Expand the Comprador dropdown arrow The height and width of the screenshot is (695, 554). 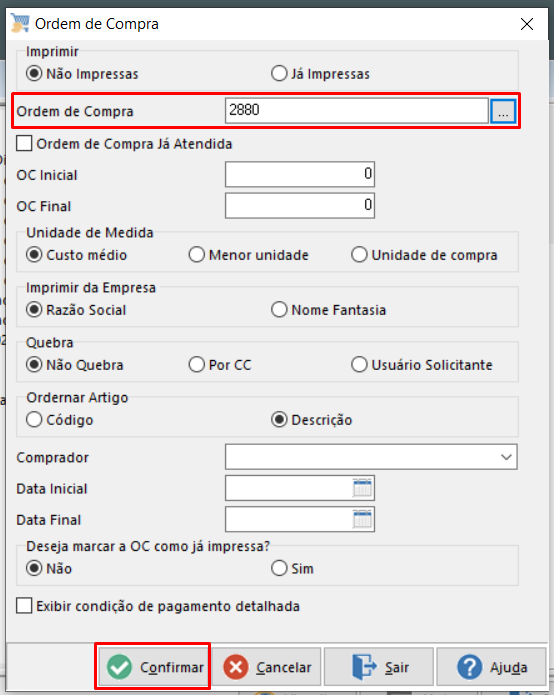tap(506, 457)
